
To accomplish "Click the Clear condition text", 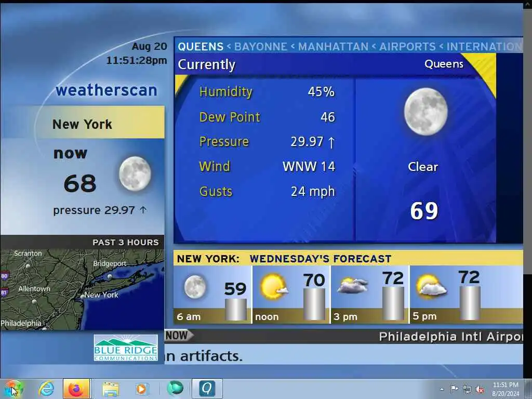I will [x=423, y=167].
